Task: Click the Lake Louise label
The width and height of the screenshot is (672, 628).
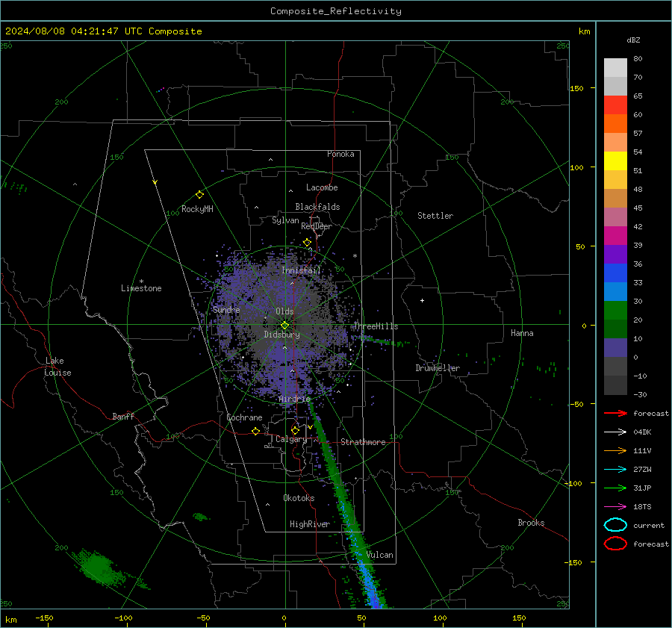Action: pos(57,367)
